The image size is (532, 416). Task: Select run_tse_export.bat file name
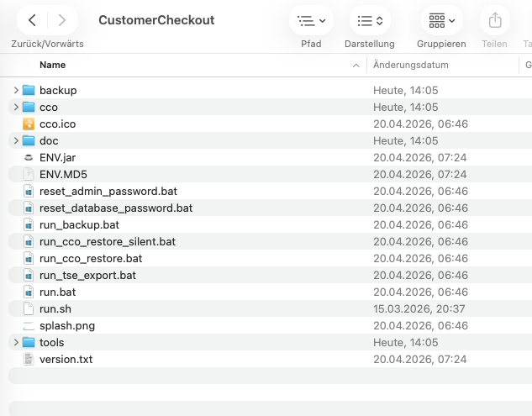coord(87,276)
